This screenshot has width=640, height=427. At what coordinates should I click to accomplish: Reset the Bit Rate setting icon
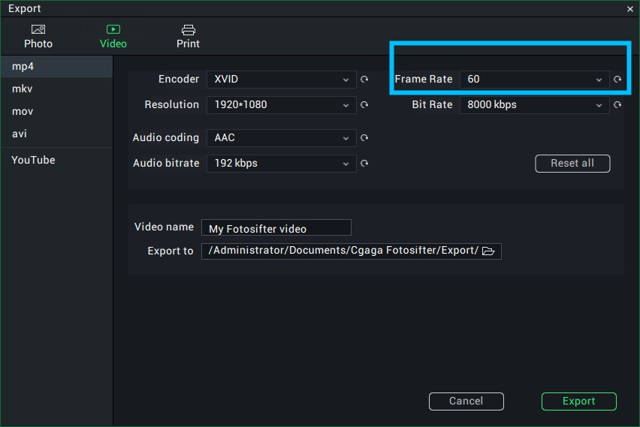coord(617,105)
